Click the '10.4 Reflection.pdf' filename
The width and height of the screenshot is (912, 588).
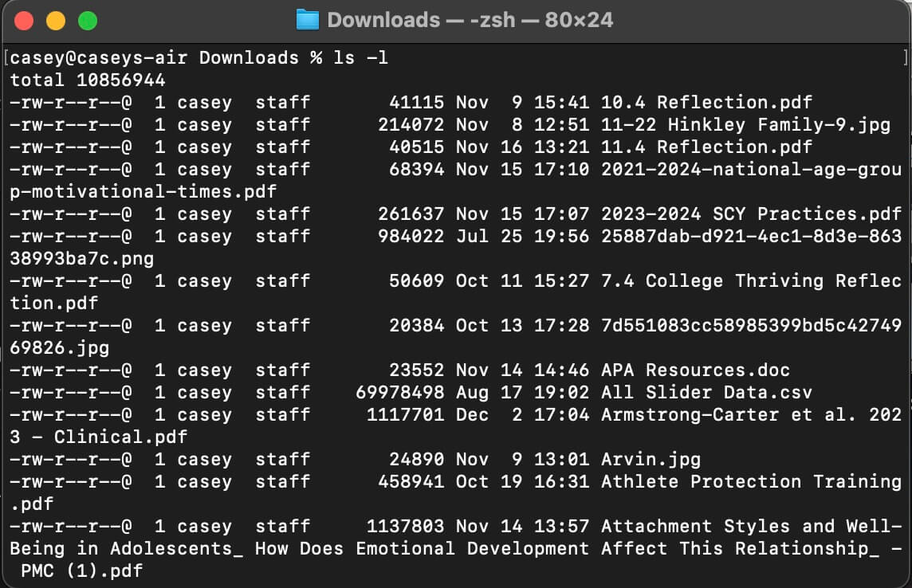[x=706, y=103]
